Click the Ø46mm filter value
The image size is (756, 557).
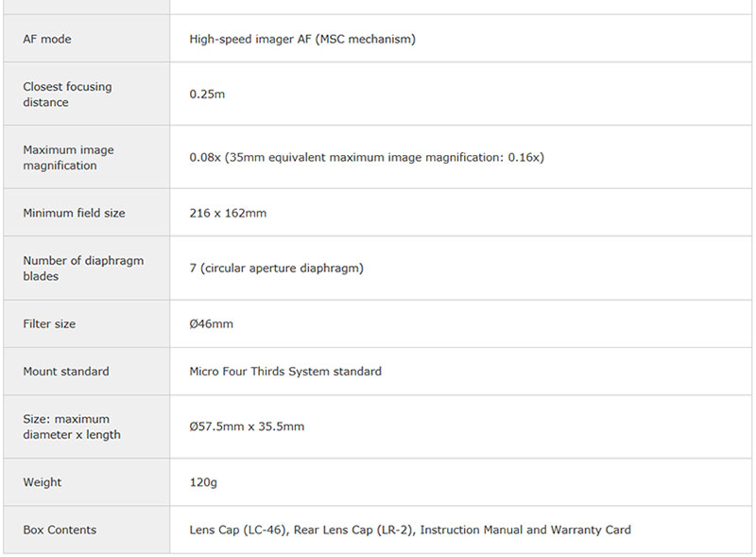211,323
